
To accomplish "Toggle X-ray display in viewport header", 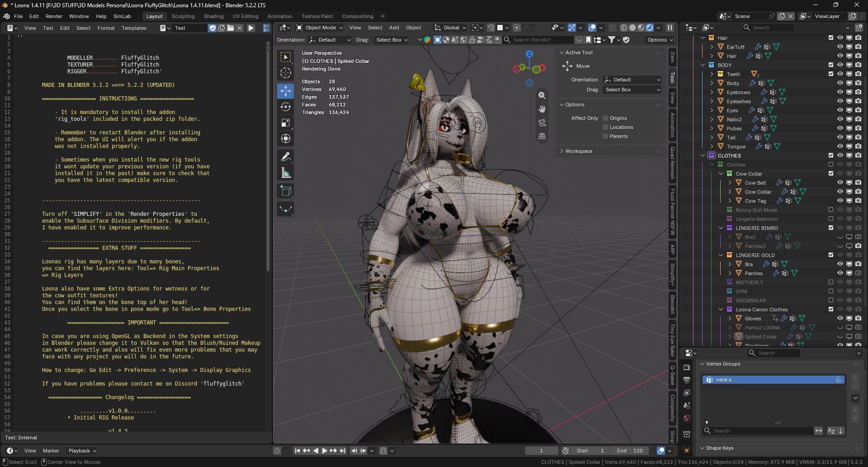I will coord(612,28).
